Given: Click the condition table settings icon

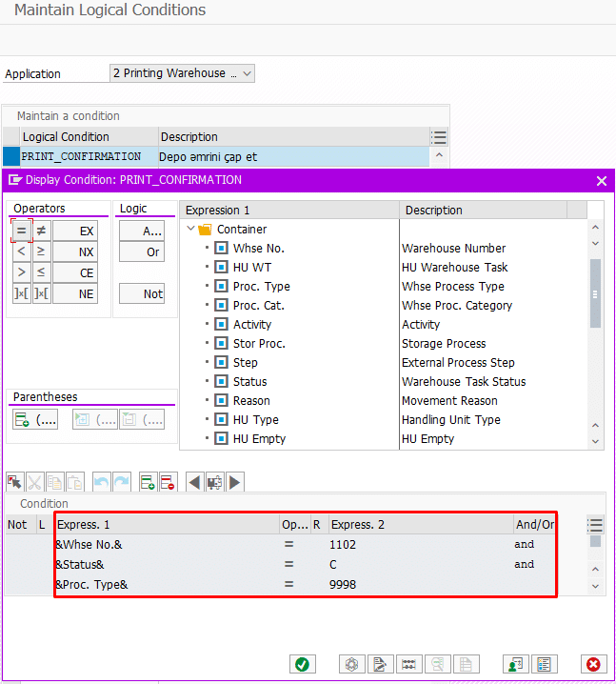Looking at the screenshot, I should click(x=595, y=525).
